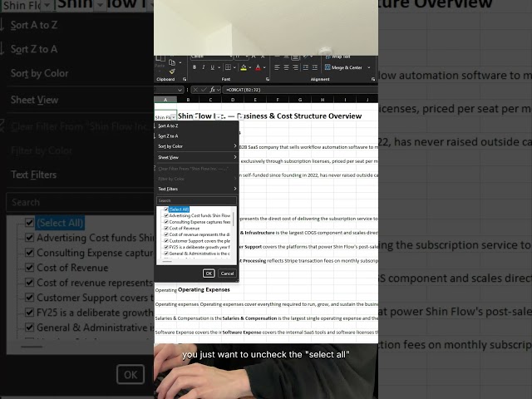Click the Insert Function fx icon
The height and width of the screenshot is (399, 532).
(x=213, y=90)
